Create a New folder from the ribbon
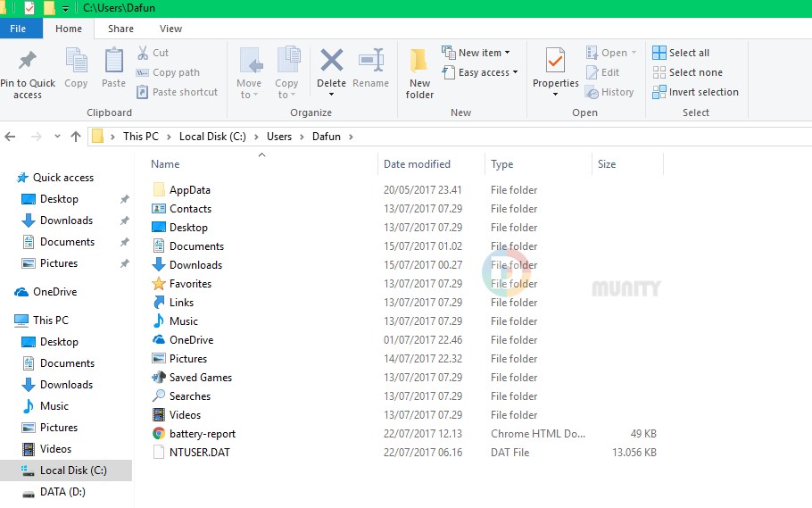Viewport: 812px width, 508px height. (419, 71)
